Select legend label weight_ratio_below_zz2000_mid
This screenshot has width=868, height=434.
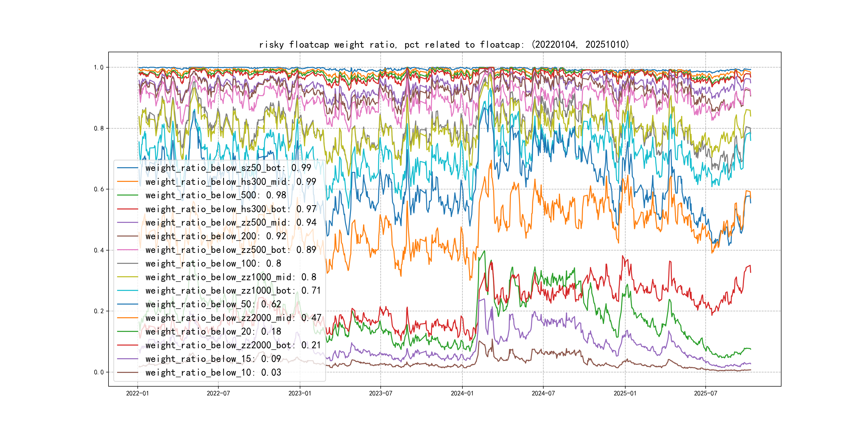pyautogui.click(x=233, y=318)
